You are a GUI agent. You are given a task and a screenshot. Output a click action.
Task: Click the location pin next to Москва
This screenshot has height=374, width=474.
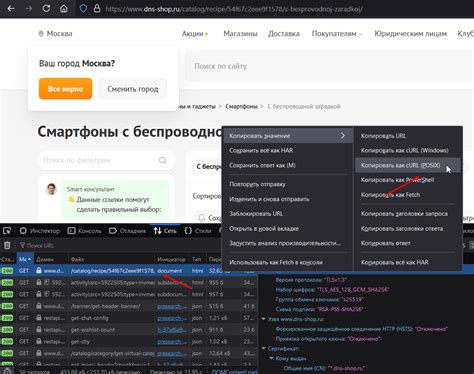[x=41, y=34]
